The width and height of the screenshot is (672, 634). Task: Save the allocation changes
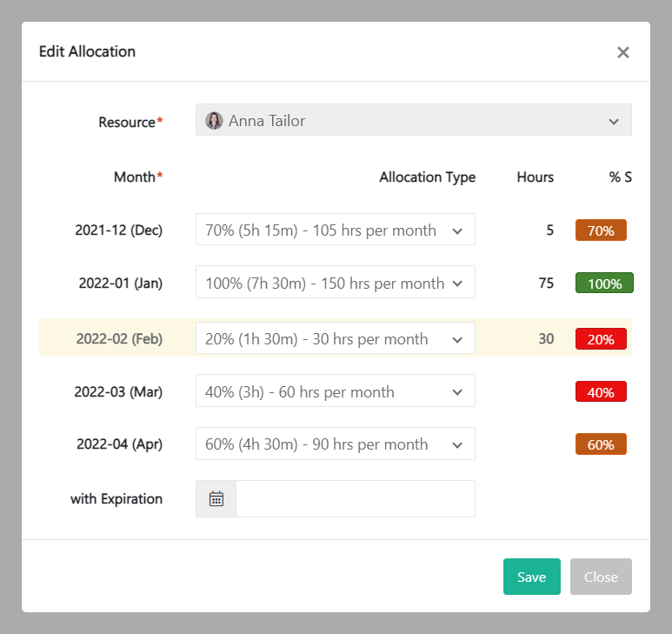click(532, 577)
